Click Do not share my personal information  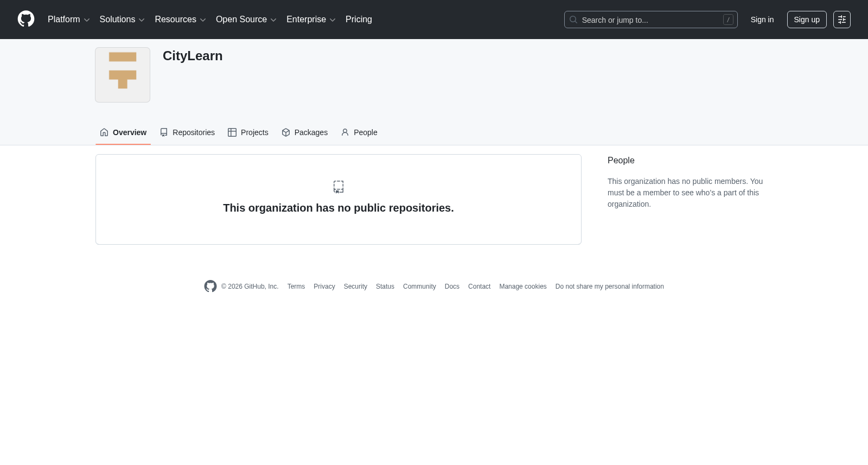click(x=610, y=286)
